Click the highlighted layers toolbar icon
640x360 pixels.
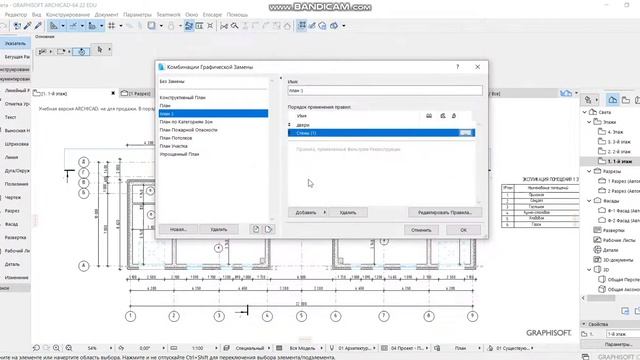(189, 26)
